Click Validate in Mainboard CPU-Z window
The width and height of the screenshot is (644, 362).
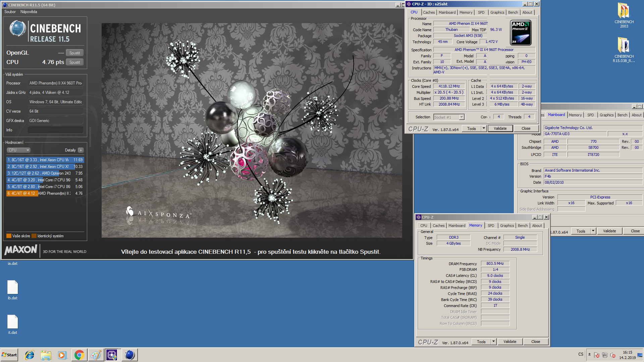[609, 231]
